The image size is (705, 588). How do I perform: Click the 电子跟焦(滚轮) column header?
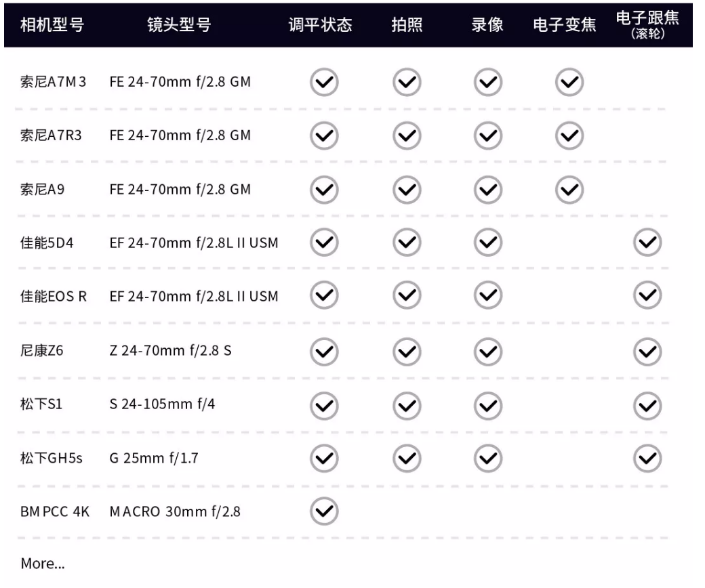click(647, 25)
